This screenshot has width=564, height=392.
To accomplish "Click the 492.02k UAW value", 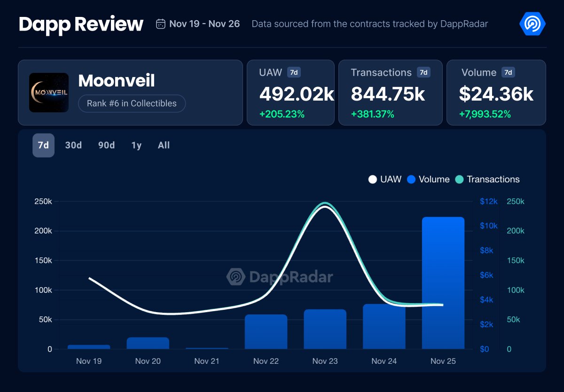I will click(297, 94).
